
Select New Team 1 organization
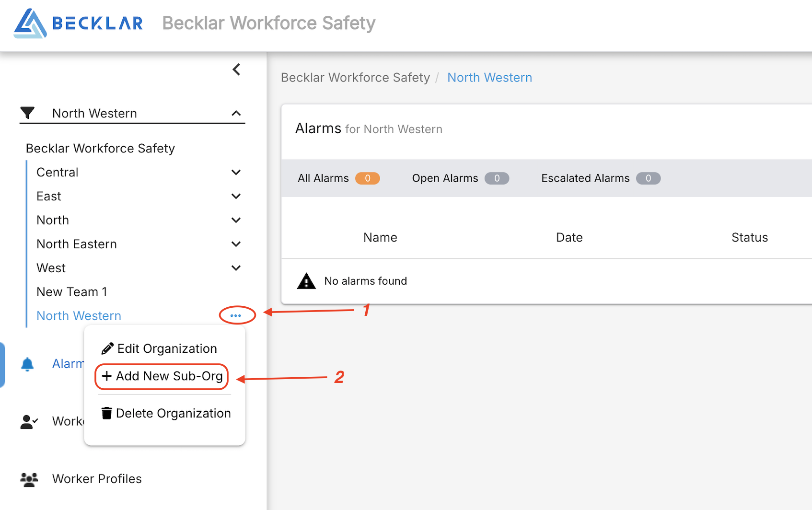coord(72,292)
